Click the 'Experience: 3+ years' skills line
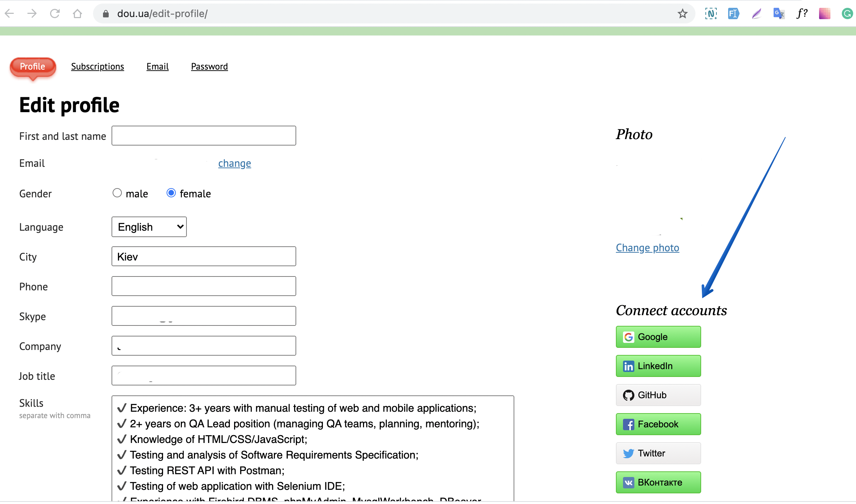This screenshot has width=856, height=504. (297, 408)
